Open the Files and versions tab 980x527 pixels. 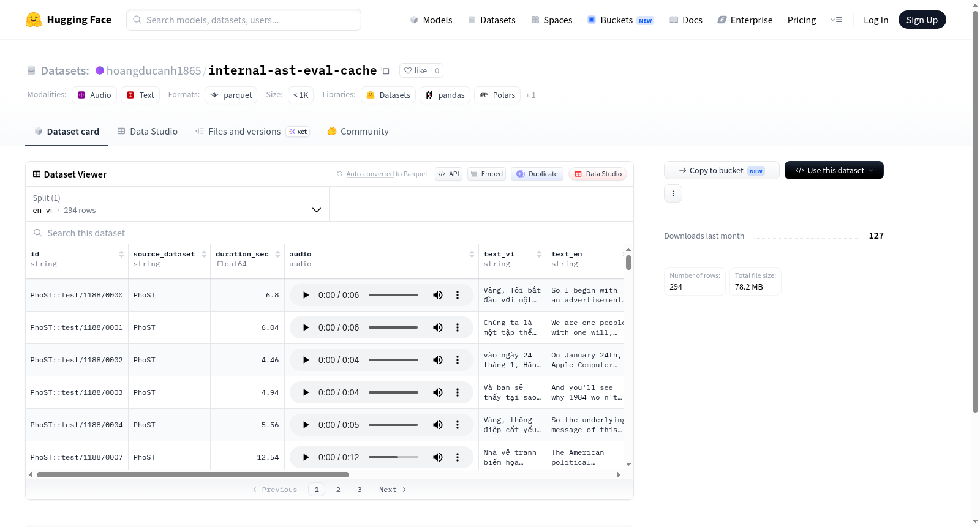[252, 132]
